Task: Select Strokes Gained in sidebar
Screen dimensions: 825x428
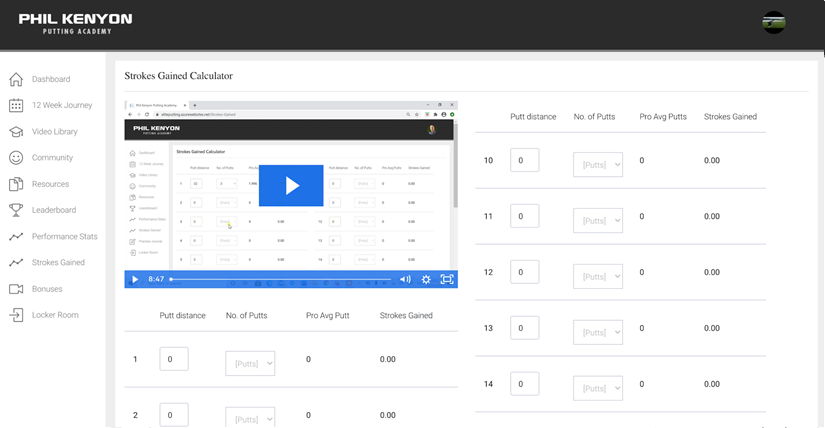Action: pyautogui.click(x=58, y=262)
